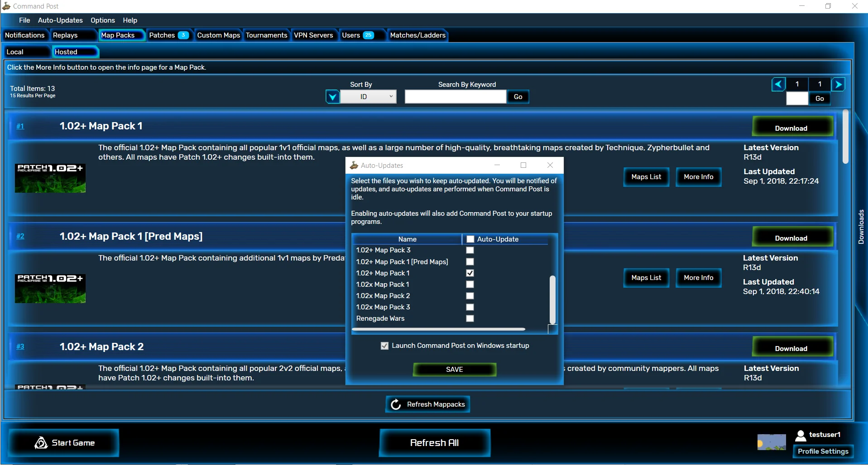This screenshot has height=465, width=868.
Task: Click Go under the page number field
Action: tap(820, 99)
